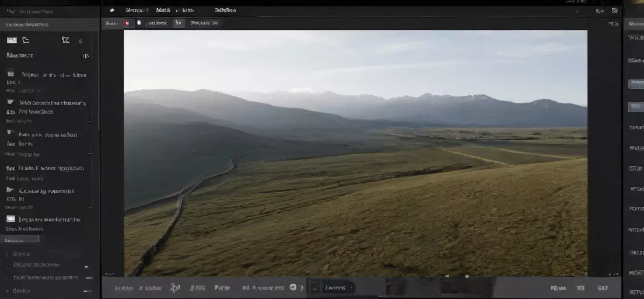Toggle the highlighted square button in top toolbar
This screenshot has width=644, height=299.
pyautogui.click(x=178, y=23)
